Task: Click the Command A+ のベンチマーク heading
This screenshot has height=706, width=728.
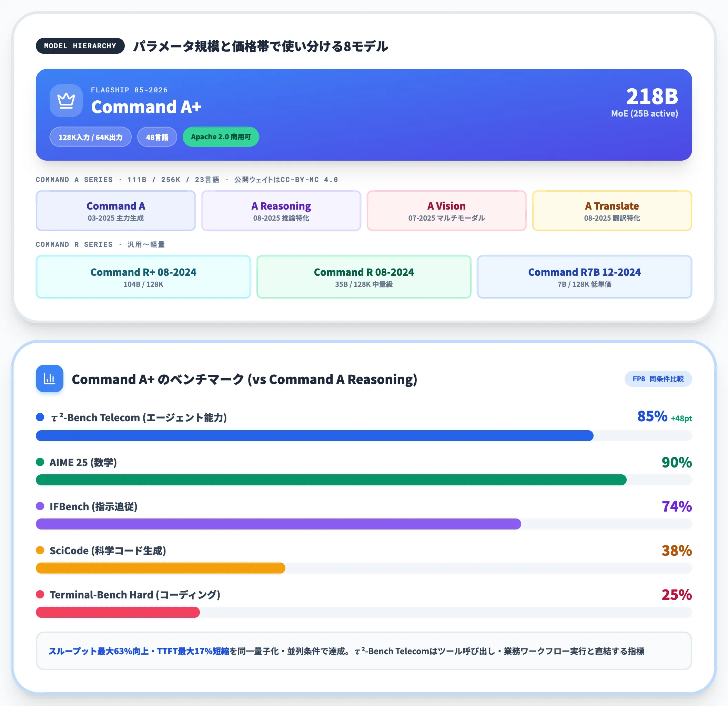Action: (x=244, y=379)
